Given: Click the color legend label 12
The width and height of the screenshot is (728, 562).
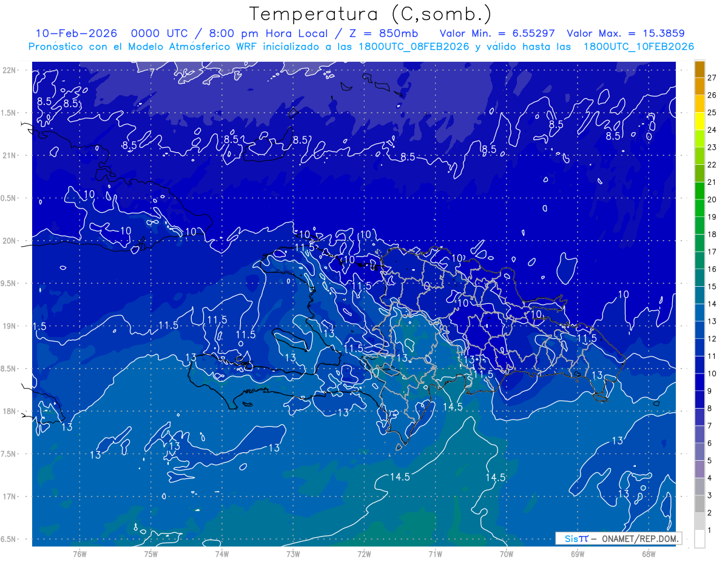Looking at the screenshot, I should [712, 339].
